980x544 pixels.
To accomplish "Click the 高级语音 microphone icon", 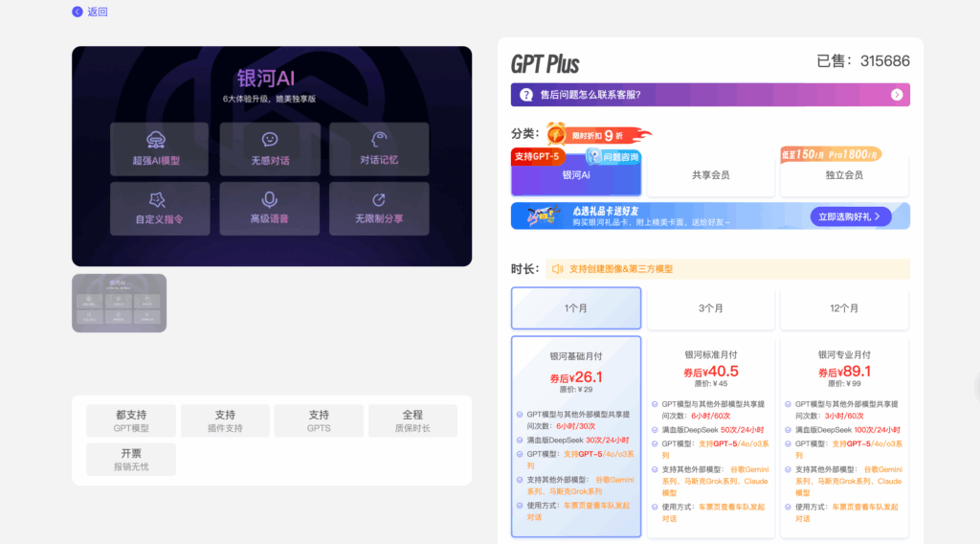I will 270,199.
